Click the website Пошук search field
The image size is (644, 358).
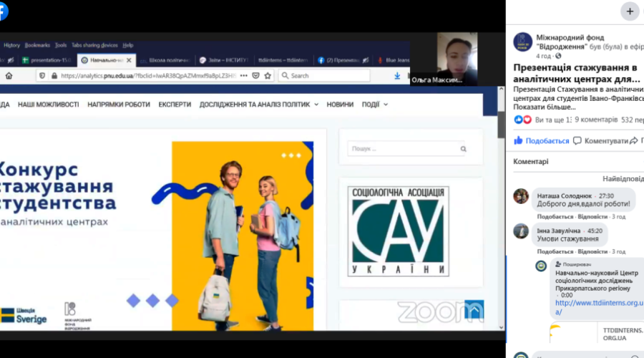click(402, 149)
